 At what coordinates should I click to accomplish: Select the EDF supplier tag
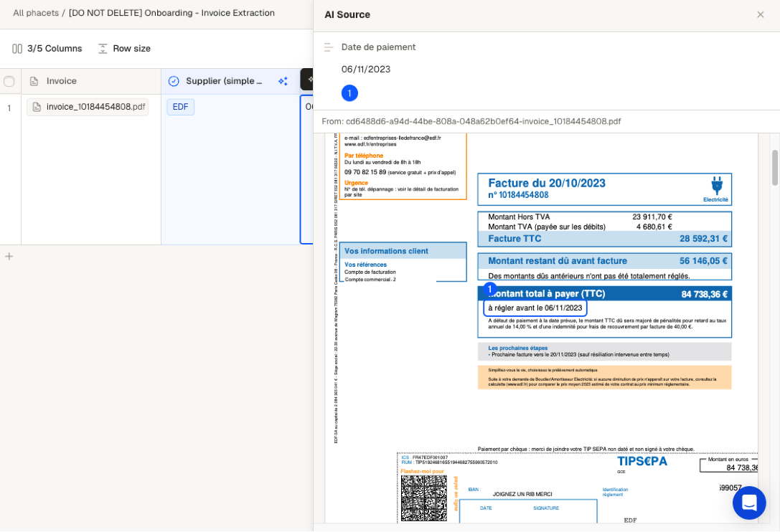pos(180,107)
